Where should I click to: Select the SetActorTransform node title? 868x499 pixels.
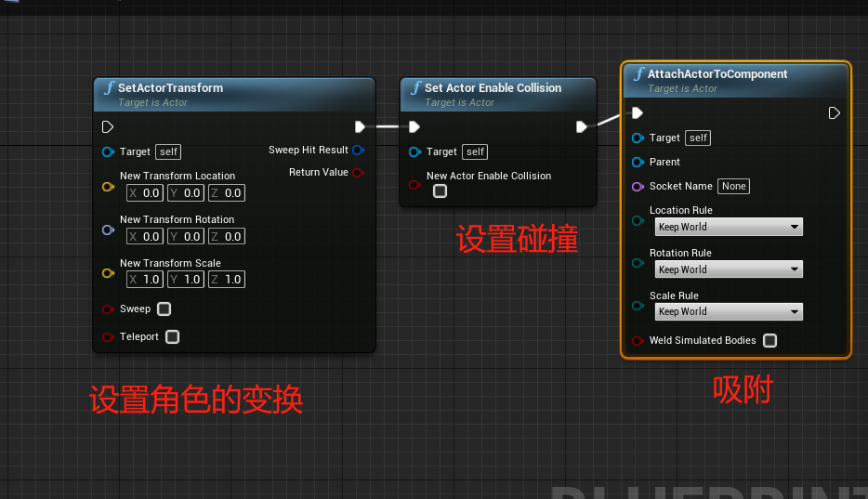click(170, 88)
